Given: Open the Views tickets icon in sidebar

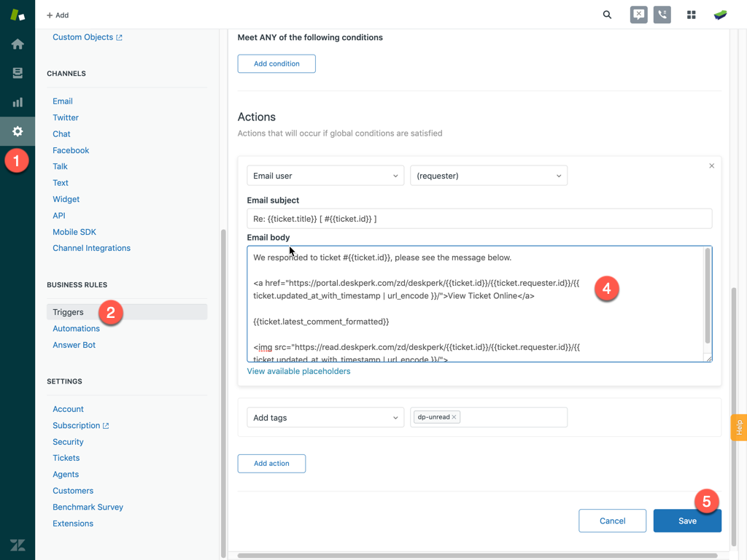Looking at the screenshot, I should (18, 73).
